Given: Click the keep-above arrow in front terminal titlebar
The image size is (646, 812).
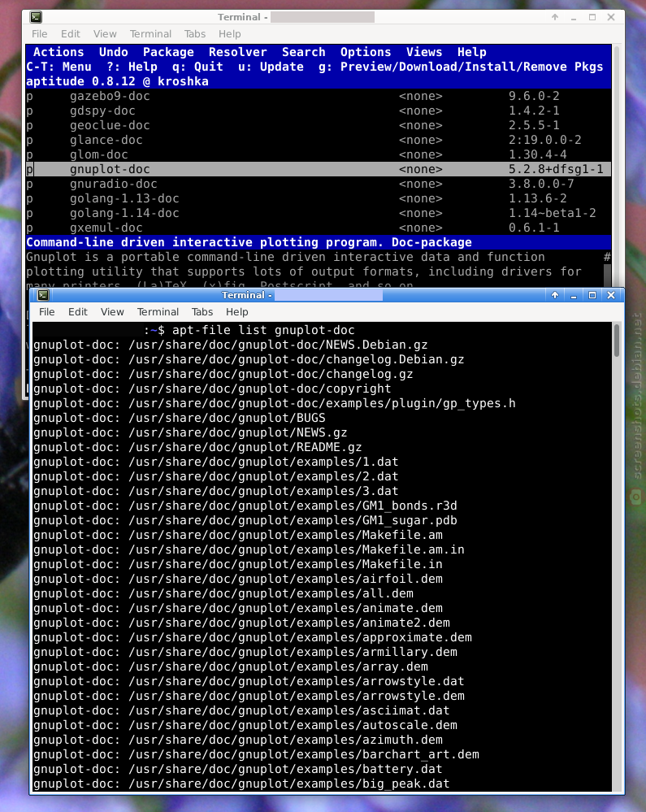Looking at the screenshot, I should coord(555,295).
